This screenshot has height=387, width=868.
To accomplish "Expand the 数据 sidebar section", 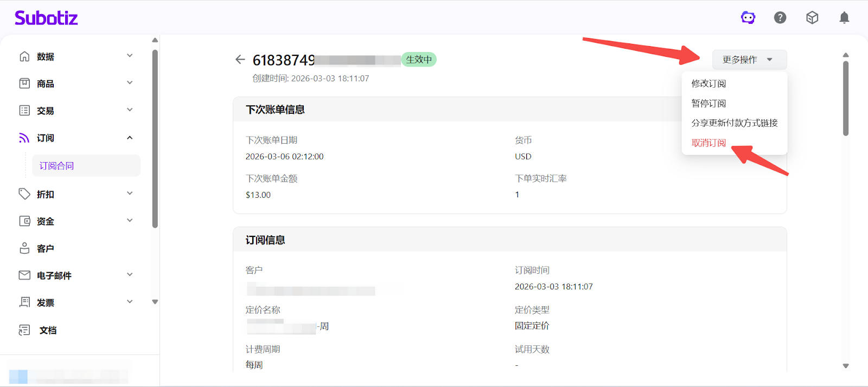I will [130, 56].
